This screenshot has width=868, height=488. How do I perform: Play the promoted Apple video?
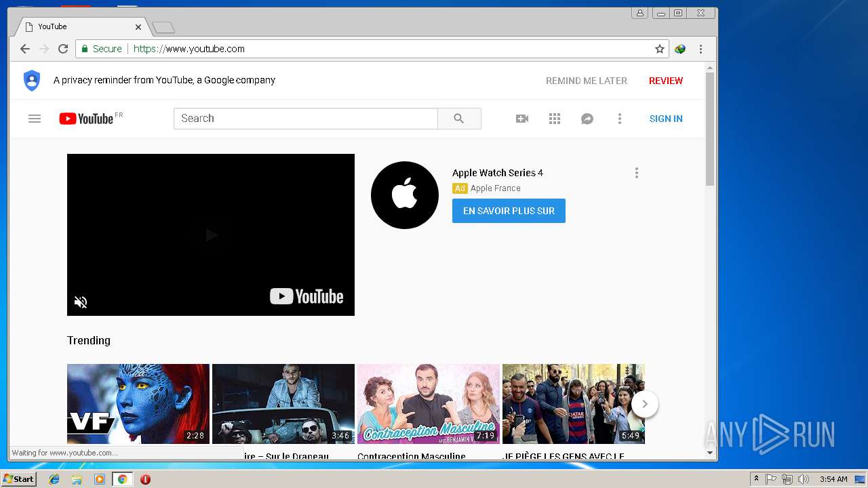[211, 235]
